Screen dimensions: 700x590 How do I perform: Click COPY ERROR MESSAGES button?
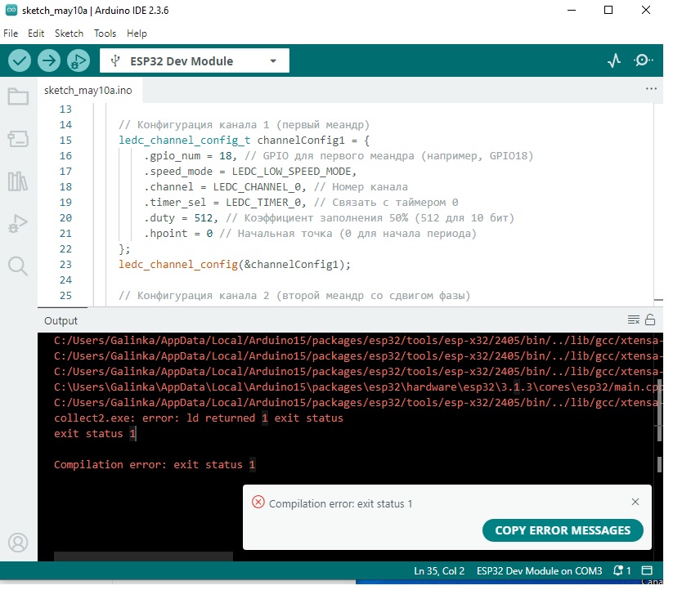click(563, 530)
